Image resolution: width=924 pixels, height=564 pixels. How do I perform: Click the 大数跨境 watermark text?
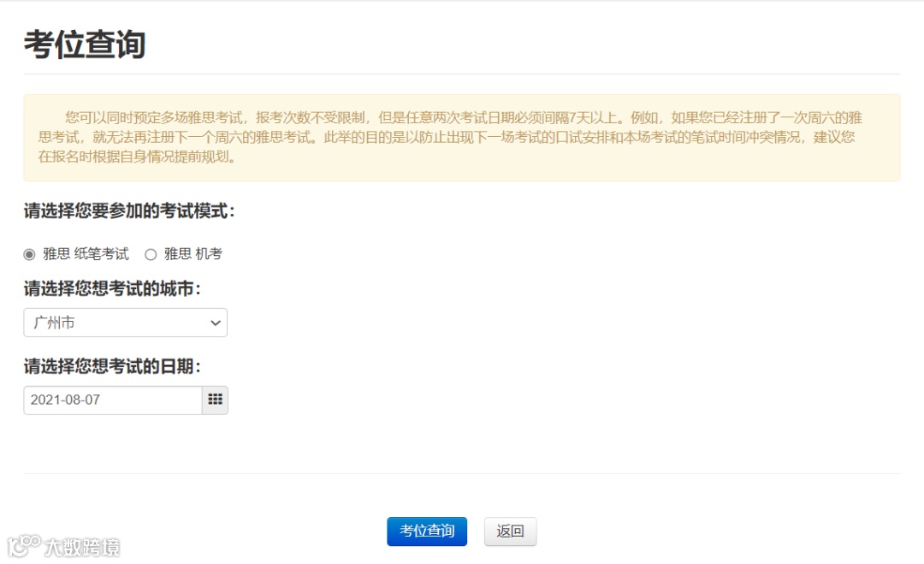tap(82, 548)
